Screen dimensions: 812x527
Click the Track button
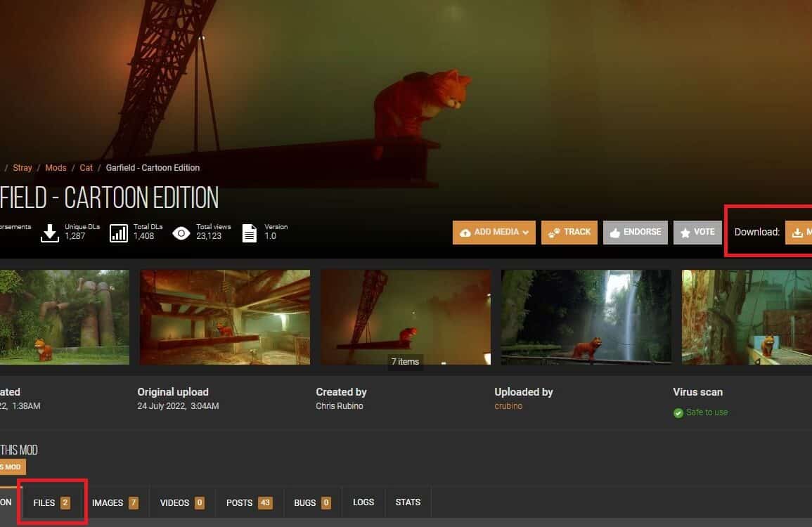pyautogui.click(x=569, y=233)
